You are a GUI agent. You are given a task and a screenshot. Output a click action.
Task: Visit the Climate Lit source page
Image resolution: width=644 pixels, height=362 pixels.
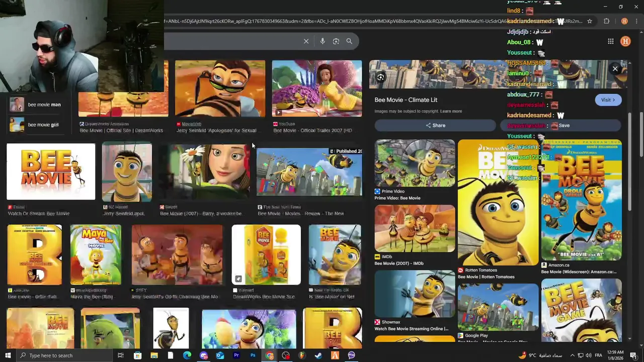[608, 100]
